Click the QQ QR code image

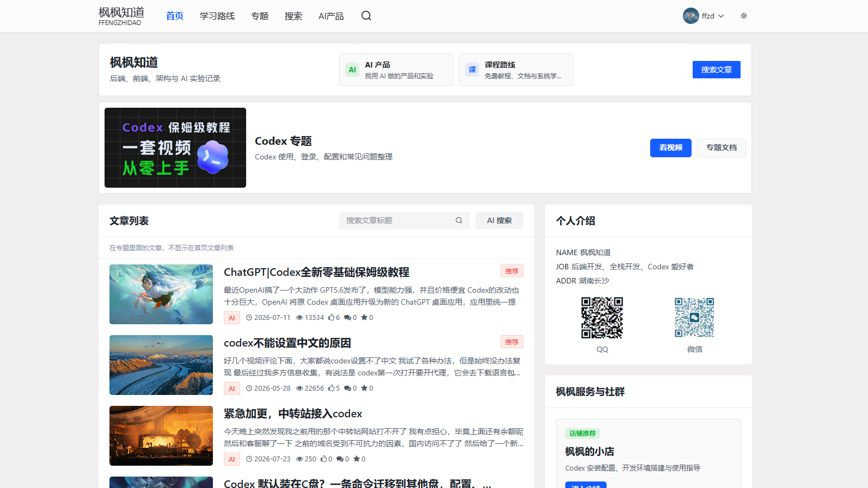click(x=602, y=318)
